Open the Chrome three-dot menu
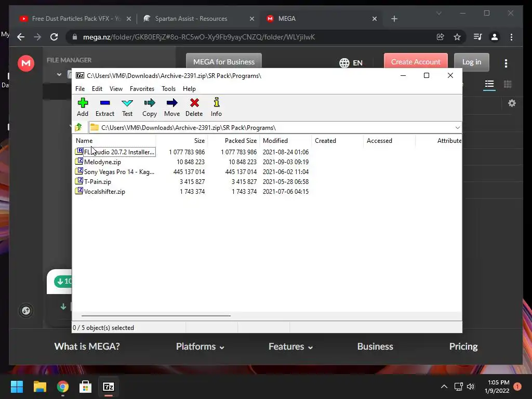The width and height of the screenshot is (532, 399). tap(511, 37)
